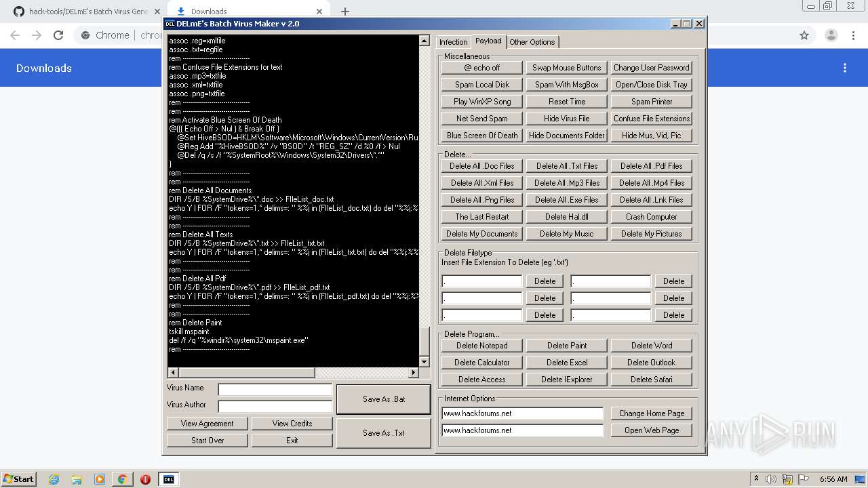Click Crash Computer button
Screen dimensions: 868x488
tap(652, 217)
